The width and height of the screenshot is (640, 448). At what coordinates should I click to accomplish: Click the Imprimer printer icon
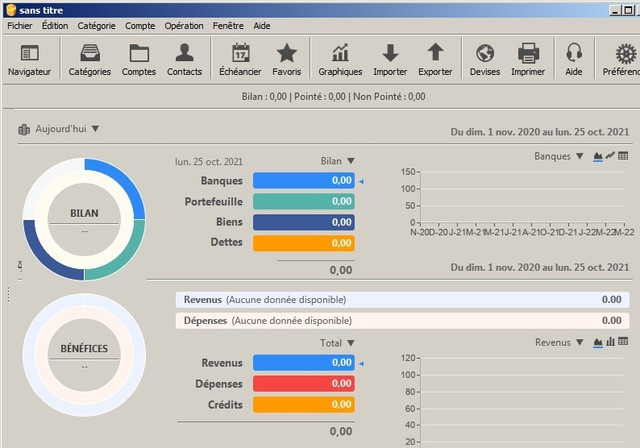pyautogui.click(x=529, y=53)
